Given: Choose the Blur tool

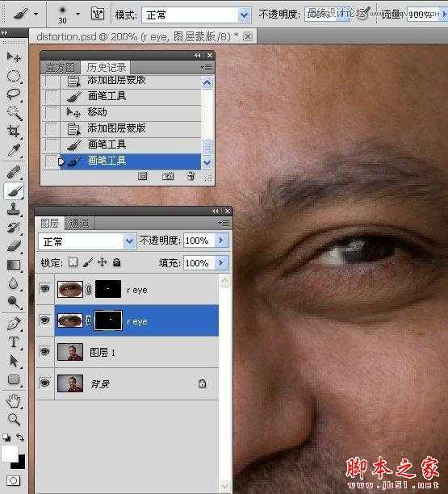Looking at the screenshot, I should click(x=14, y=283).
